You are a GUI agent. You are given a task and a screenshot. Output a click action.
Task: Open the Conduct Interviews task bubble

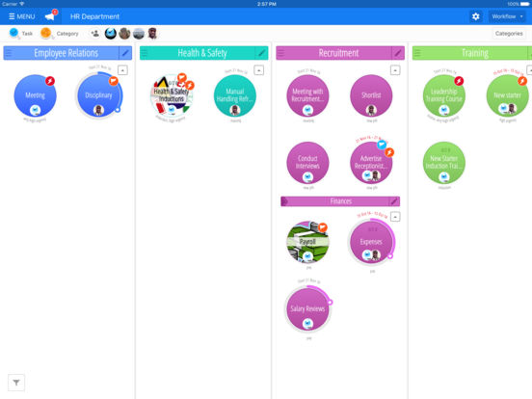[307, 163]
